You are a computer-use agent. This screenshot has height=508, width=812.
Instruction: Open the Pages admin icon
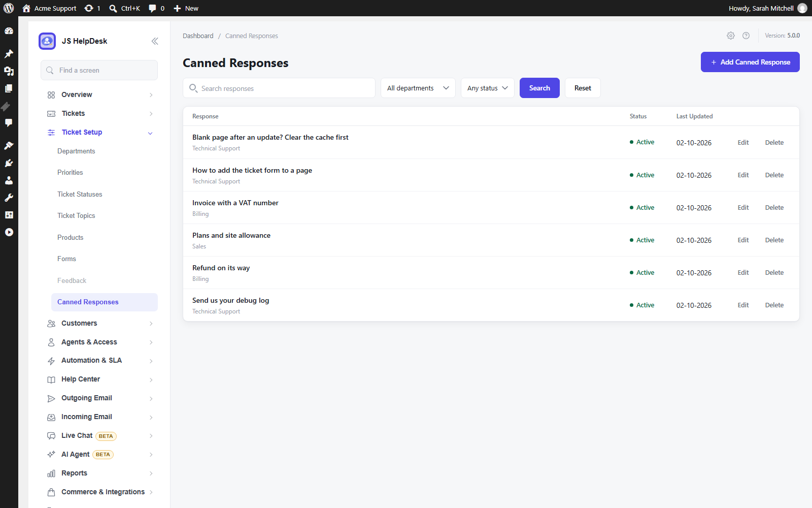[x=9, y=88]
